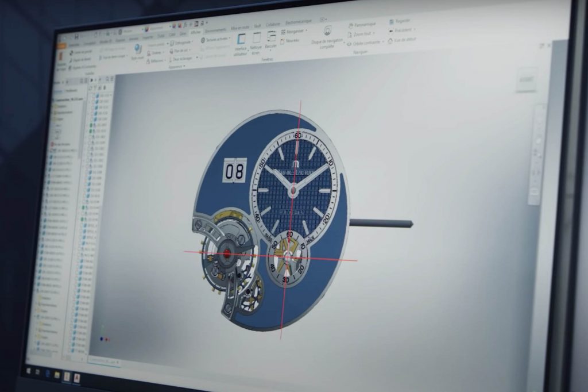This screenshot has width=588, height=392.
Task: Expand the Précédent view dropdown
Action: 401,30
